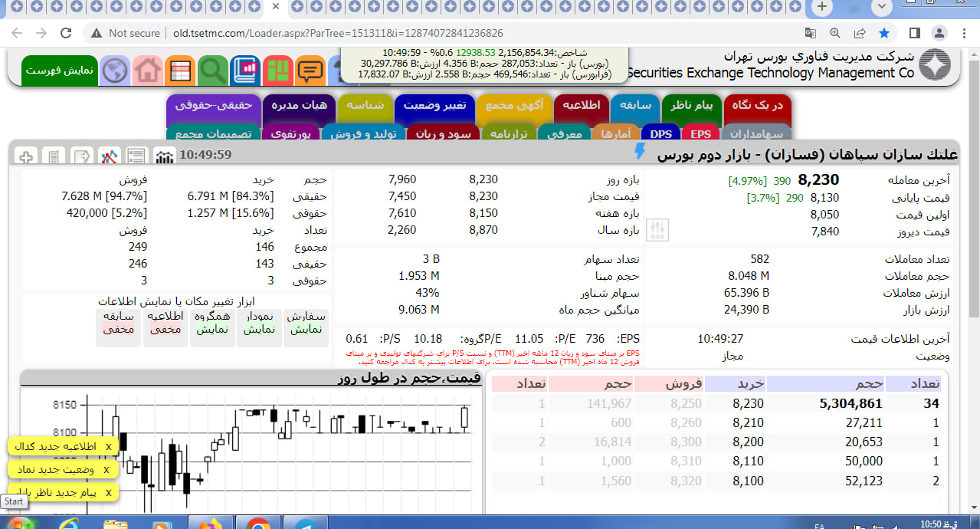Click the intraday candlestick price chart
980x529 pixels.
coord(250,451)
